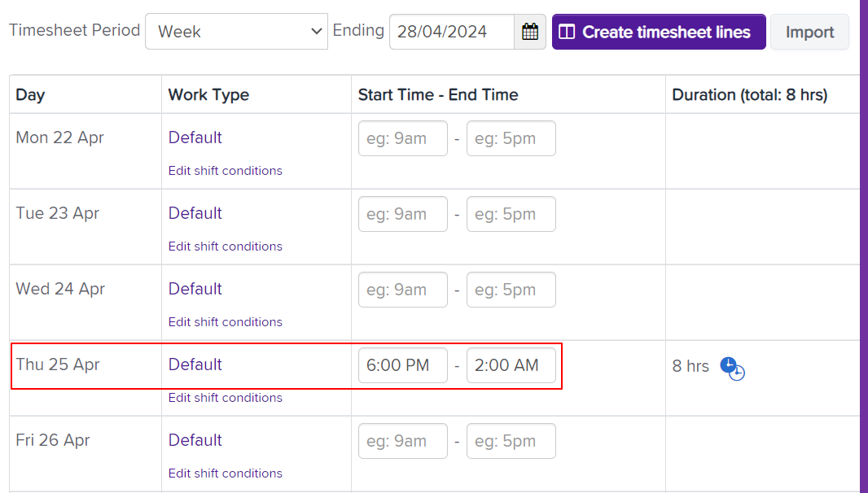Click the 2:00 AM end time field
This screenshot has width=868, height=493.
coord(511,365)
